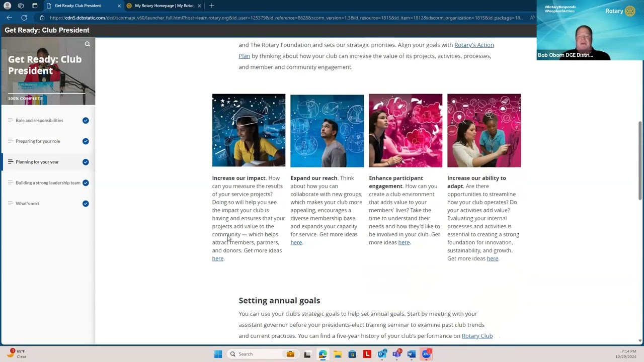Screen dimensions: 644x362
Task: Open Outlook from the taskbar
Action: coord(382,354)
